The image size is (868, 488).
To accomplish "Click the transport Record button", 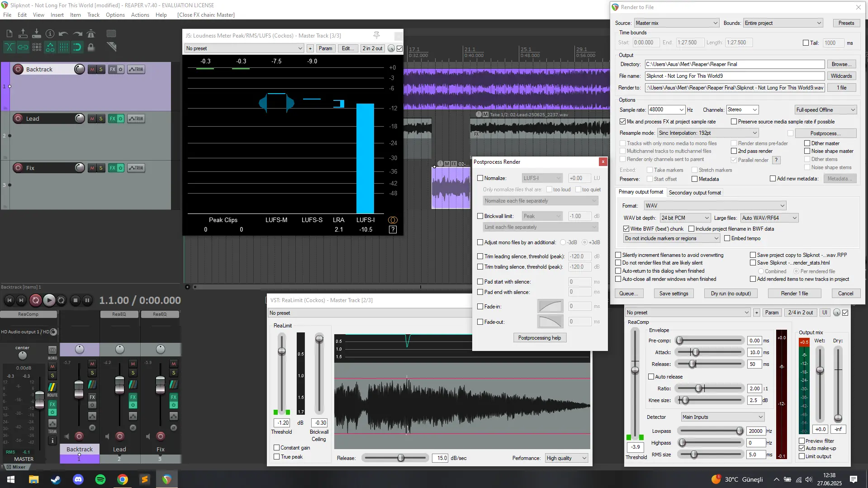I will (35, 300).
